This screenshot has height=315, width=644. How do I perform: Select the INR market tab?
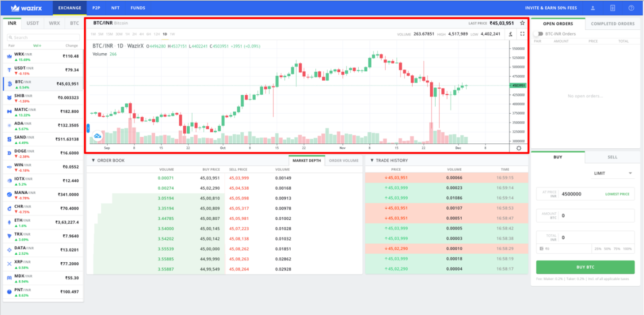(x=12, y=23)
